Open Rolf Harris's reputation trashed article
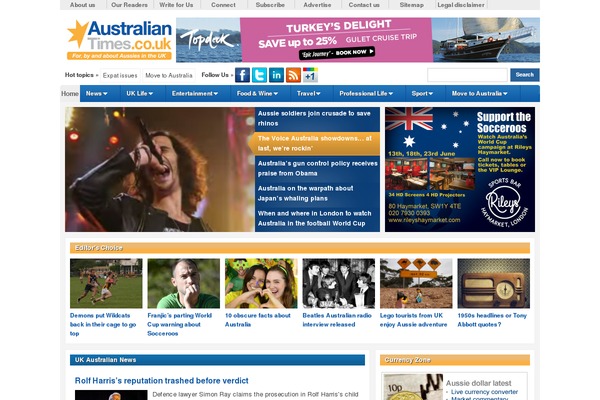This screenshot has height=400, width=600. pos(161,380)
